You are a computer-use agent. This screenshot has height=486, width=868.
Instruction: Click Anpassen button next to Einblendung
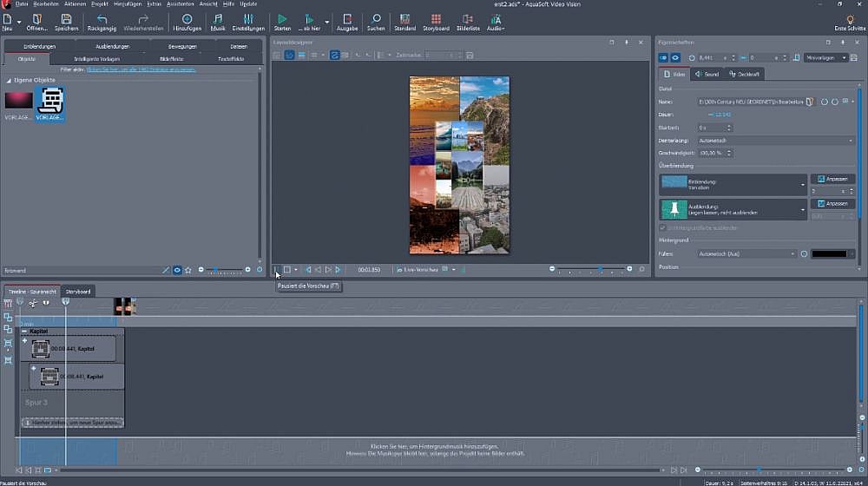[x=832, y=179]
